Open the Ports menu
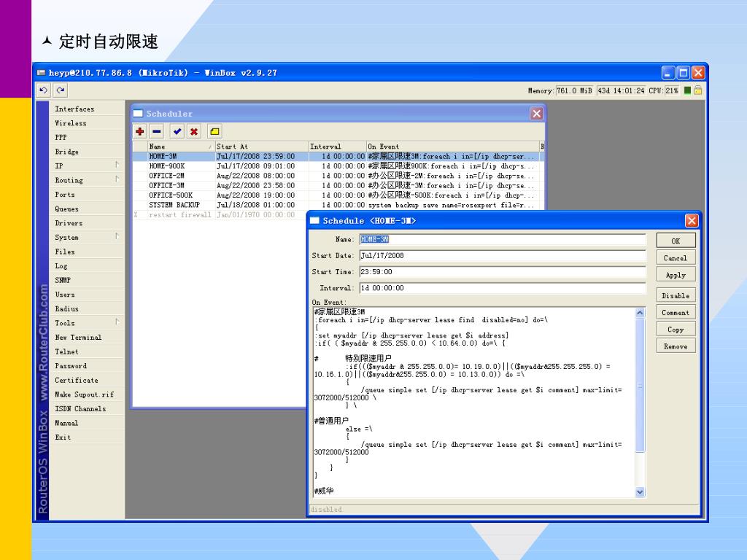The height and width of the screenshot is (560, 747). pyautogui.click(x=86, y=195)
